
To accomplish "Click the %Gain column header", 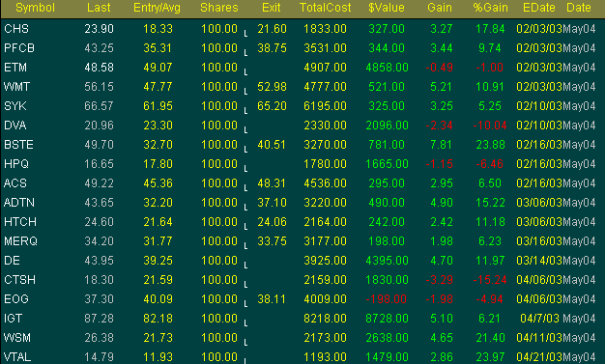I will [x=490, y=8].
